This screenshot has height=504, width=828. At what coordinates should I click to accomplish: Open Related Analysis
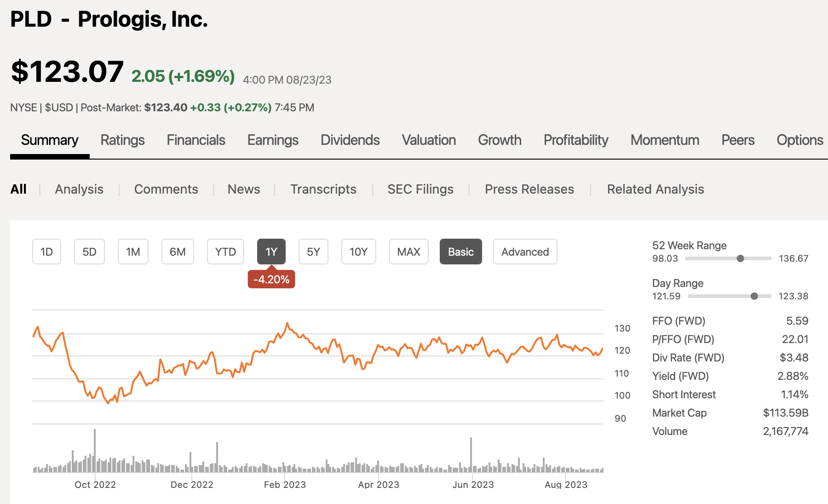655,189
